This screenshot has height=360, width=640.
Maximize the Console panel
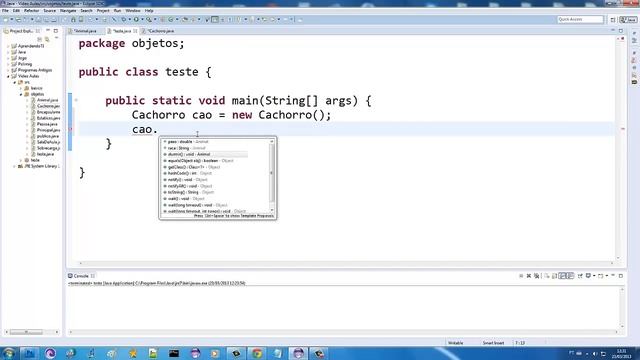[x=621, y=276]
